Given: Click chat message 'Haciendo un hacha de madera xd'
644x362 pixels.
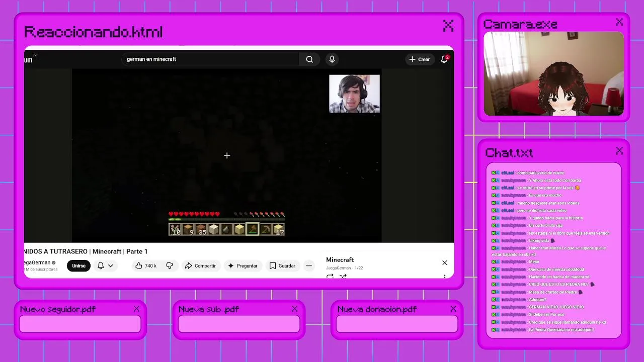Looking at the screenshot, I should [x=558, y=277].
